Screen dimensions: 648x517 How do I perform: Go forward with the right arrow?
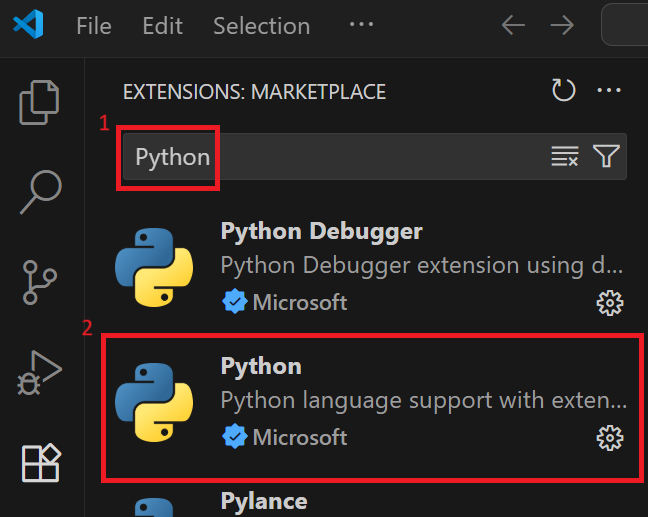point(562,25)
